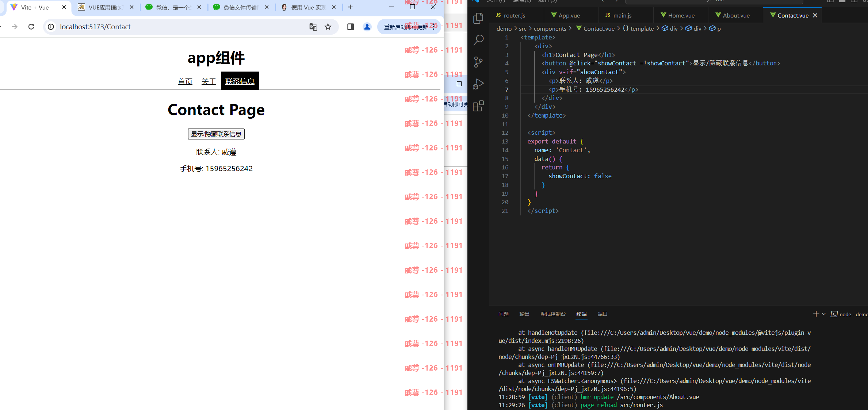Screen dimensions: 868x410
Task: Click the page reload src/router.js line
Action: [x=581, y=405]
